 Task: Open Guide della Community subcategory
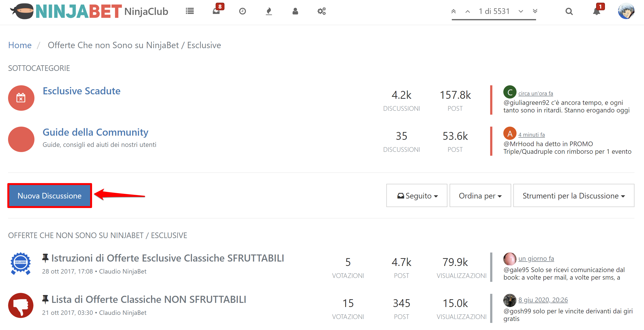click(95, 132)
